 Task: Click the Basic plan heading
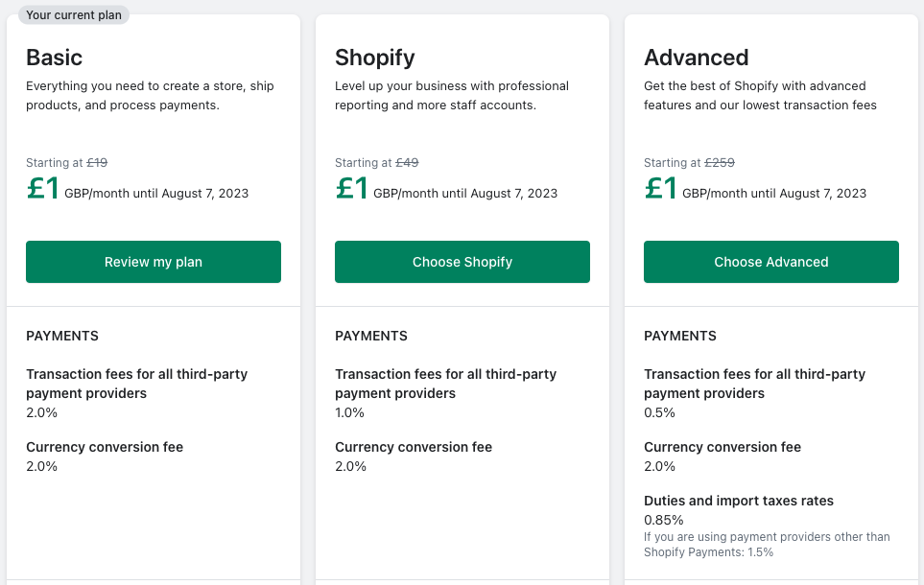click(x=55, y=58)
